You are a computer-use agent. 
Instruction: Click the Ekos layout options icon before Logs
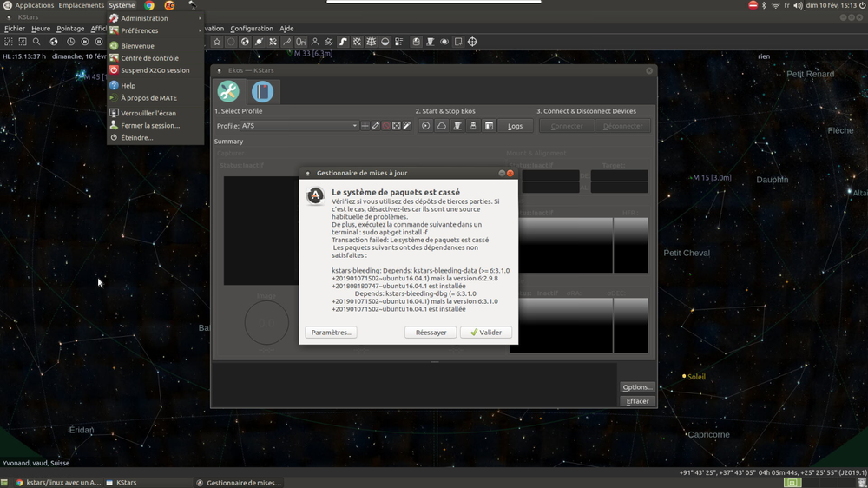pyautogui.click(x=489, y=126)
